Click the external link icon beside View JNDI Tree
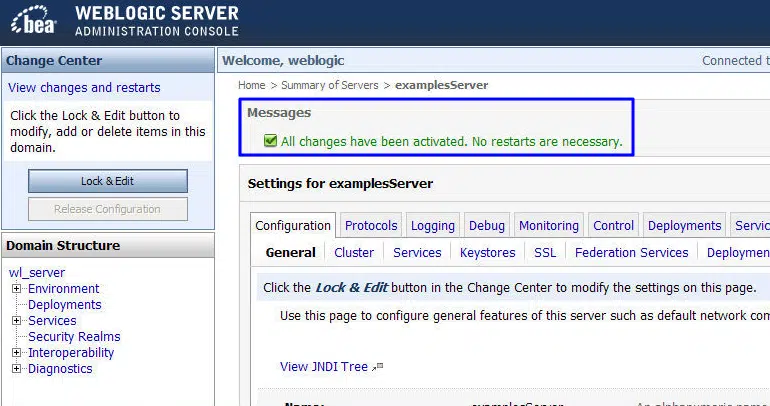This screenshot has height=406, width=770. coord(378,367)
